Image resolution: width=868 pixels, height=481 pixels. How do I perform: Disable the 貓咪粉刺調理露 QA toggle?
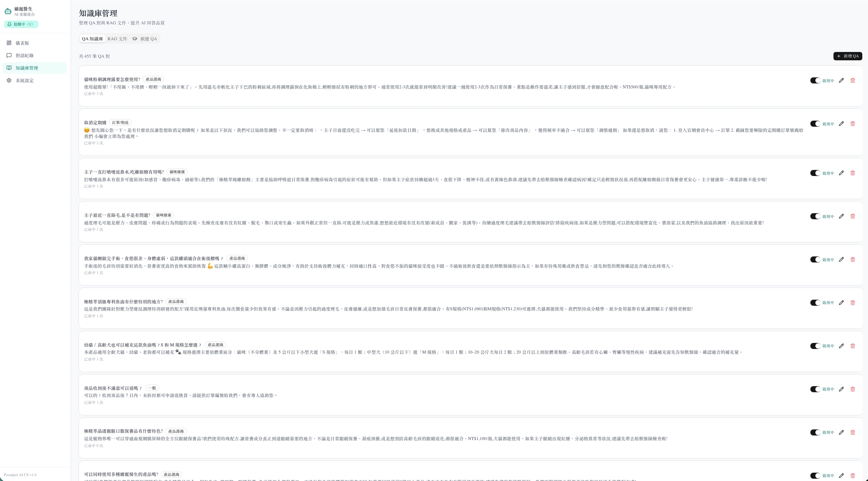point(815,80)
